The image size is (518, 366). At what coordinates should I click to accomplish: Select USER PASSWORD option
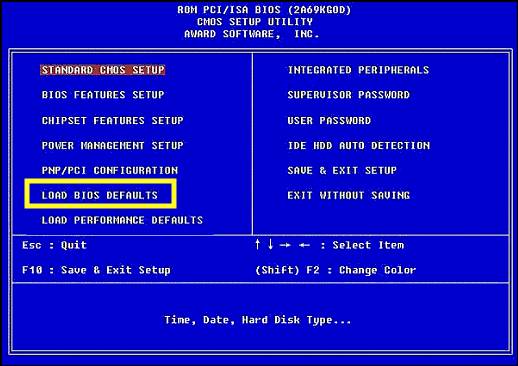(329, 120)
